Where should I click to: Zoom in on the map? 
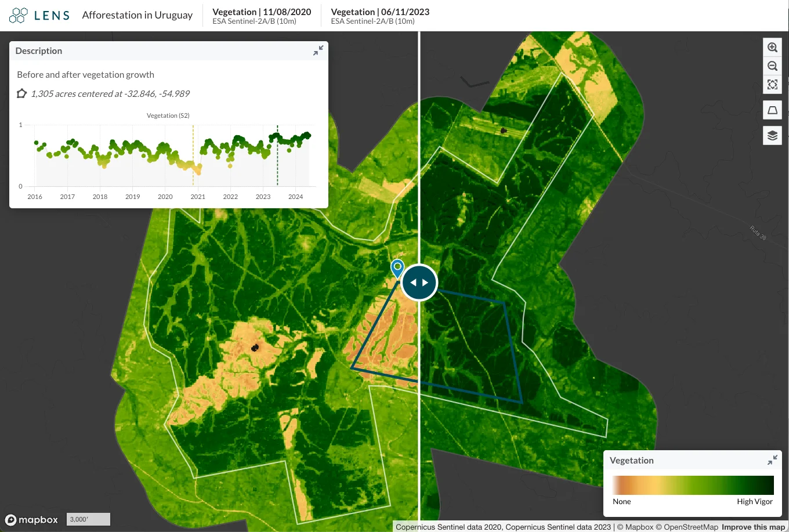[772, 48]
